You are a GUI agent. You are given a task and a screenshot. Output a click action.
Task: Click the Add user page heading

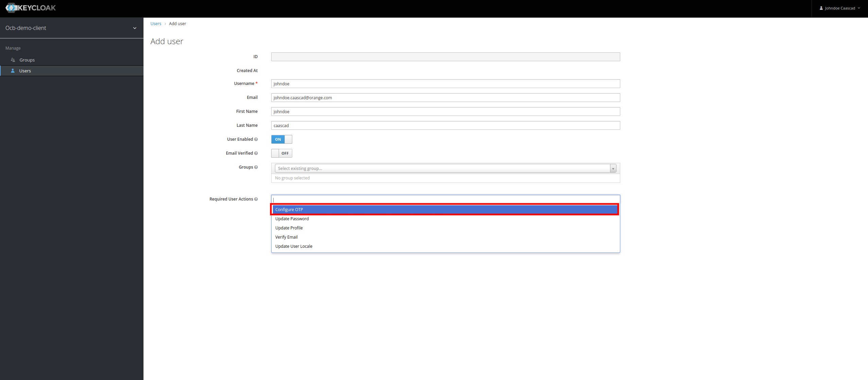click(167, 41)
